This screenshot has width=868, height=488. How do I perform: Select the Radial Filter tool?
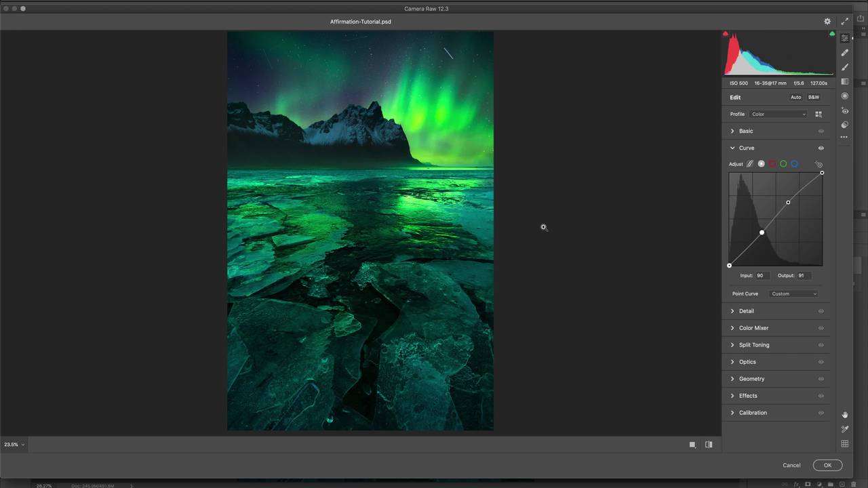tap(845, 96)
